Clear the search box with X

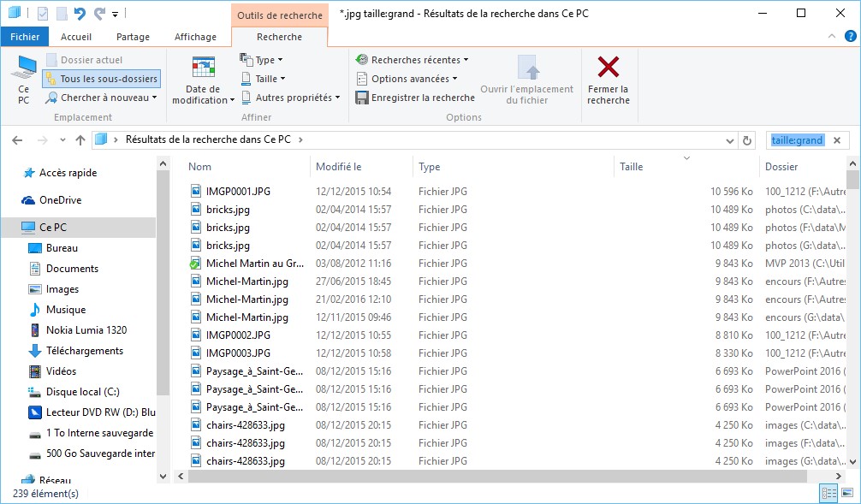pos(837,140)
